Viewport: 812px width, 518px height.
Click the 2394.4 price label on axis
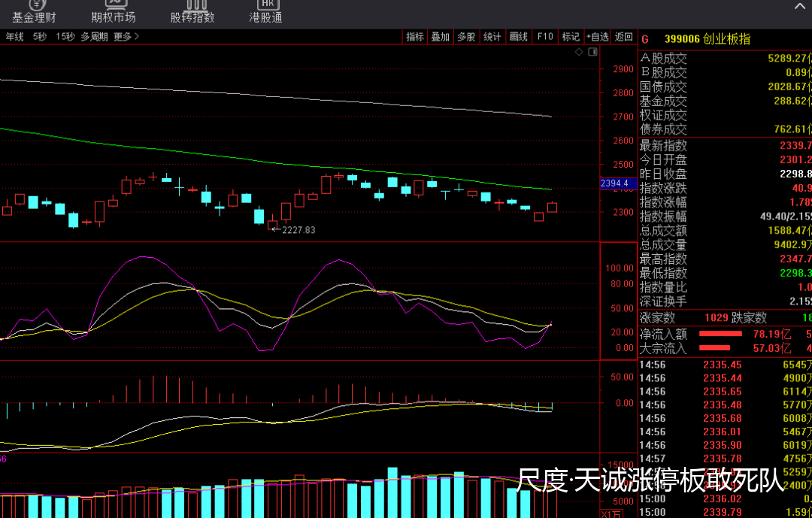614,183
